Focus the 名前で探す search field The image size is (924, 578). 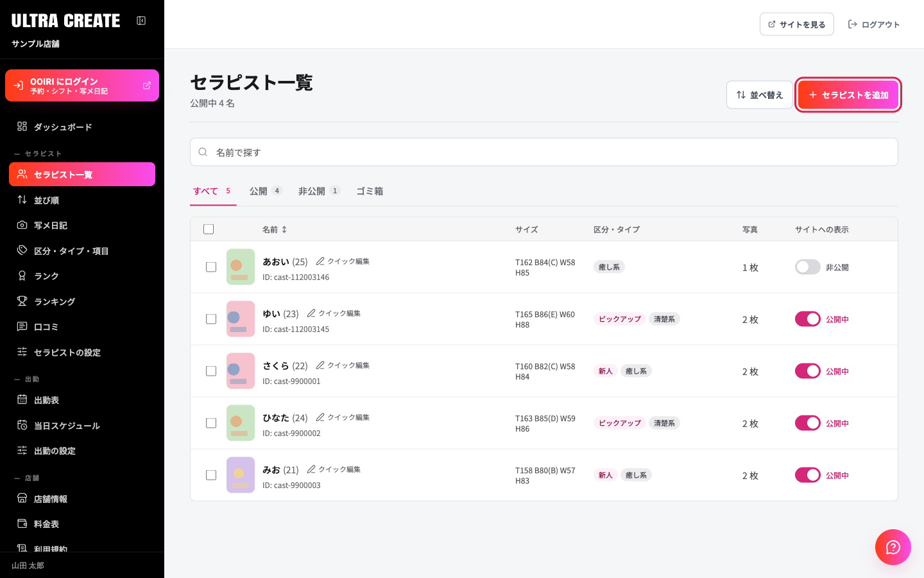click(x=544, y=152)
